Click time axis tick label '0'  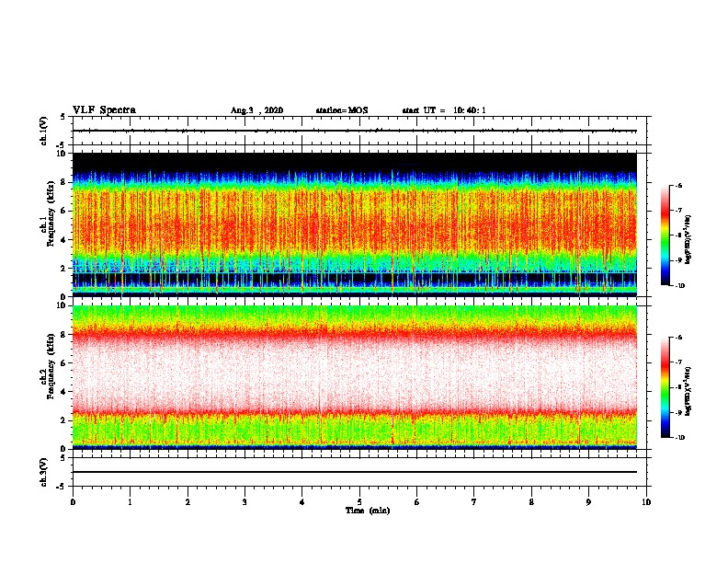coord(73,502)
